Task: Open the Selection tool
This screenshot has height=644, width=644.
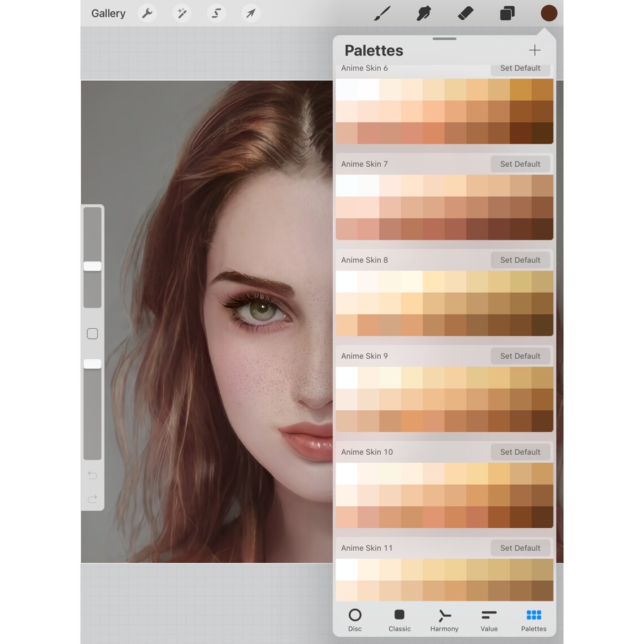Action: 216,13
